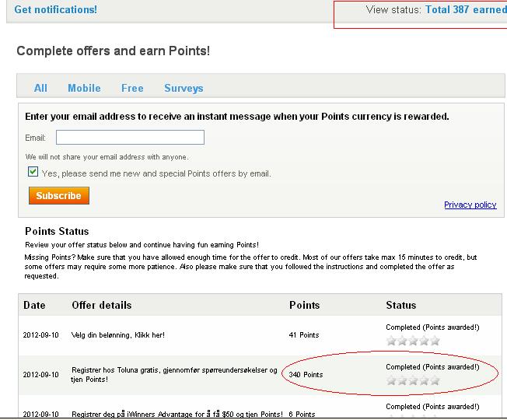
Task: Click the Get notifications! link
Action: click(x=55, y=10)
